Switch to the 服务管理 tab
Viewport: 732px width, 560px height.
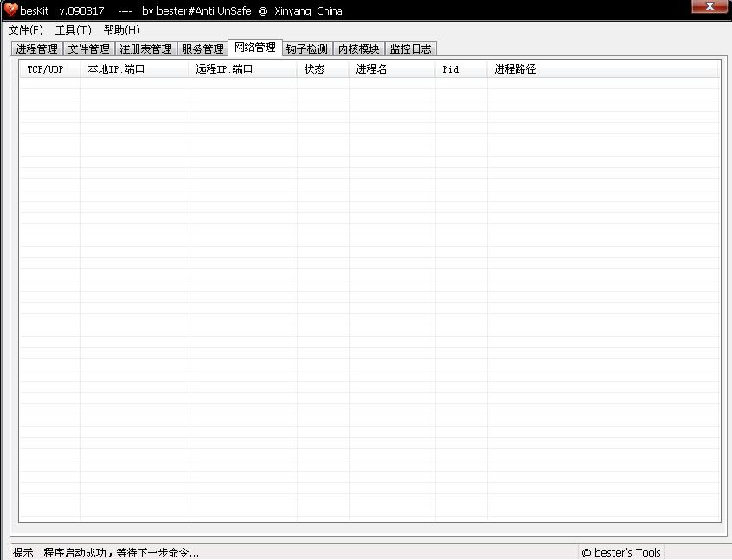(203, 49)
